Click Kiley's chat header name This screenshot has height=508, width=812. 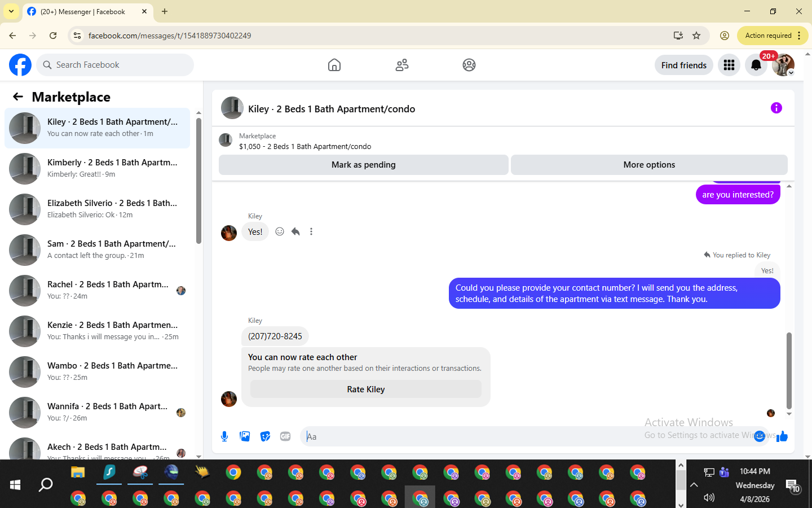(332, 109)
